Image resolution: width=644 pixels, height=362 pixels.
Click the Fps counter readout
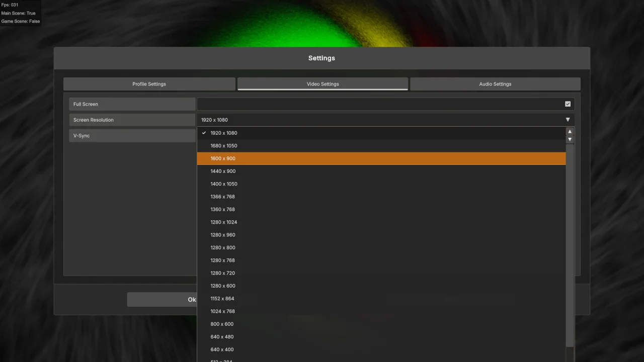click(x=10, y=5)
